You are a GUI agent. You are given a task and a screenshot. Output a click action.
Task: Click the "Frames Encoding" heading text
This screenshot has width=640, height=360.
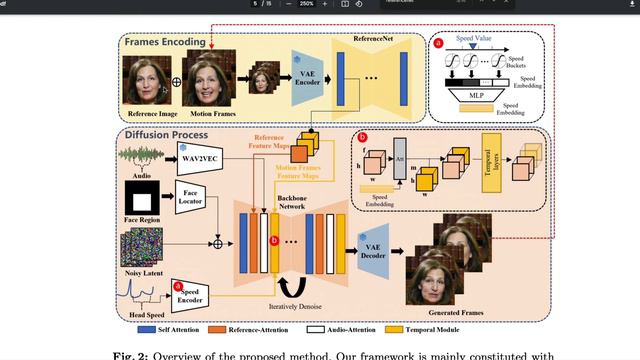[x=165, y=42]
